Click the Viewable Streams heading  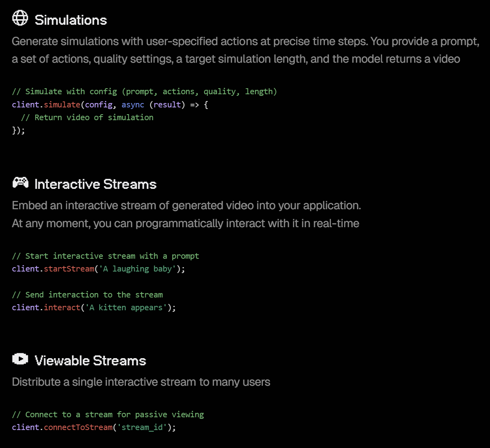click(x=90, y=361)
